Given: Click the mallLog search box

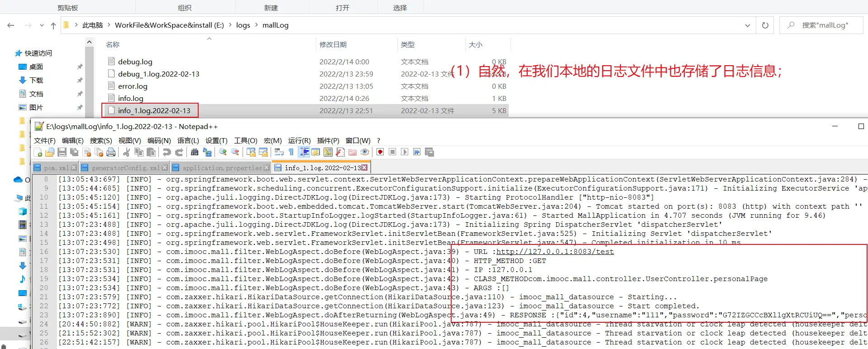Looking at the screenshot, I should point(821,25).
